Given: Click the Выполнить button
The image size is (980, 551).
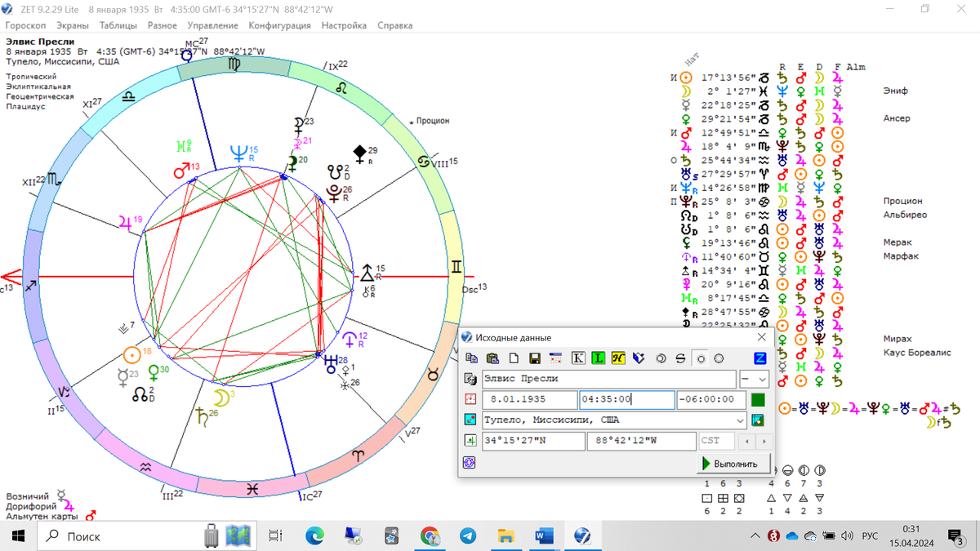Looking at the screenshot, I should coord(733,464).
